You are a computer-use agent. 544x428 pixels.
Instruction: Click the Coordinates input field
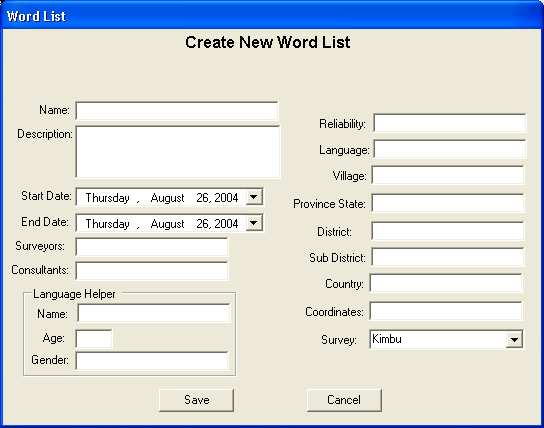click(x=446, y=311)
